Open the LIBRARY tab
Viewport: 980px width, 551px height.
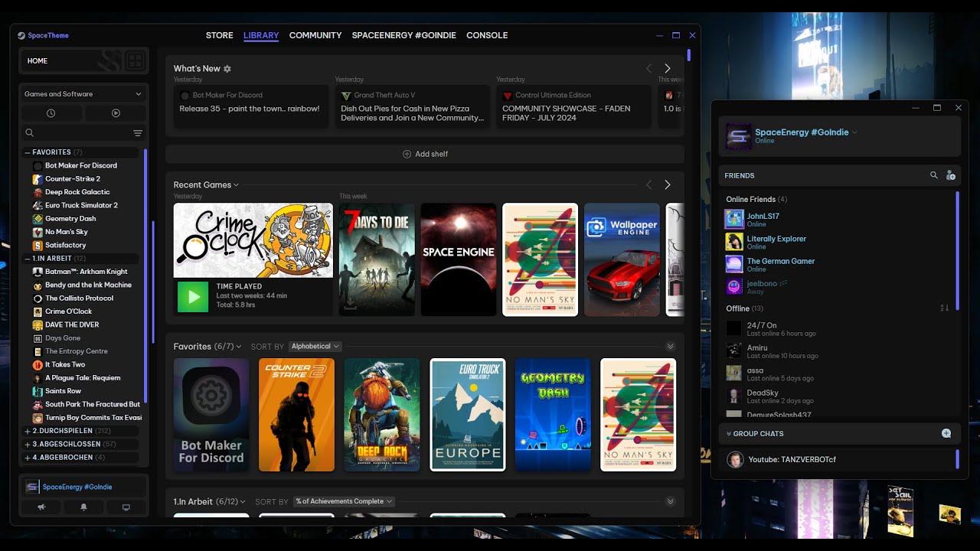(x=261, y=35)
